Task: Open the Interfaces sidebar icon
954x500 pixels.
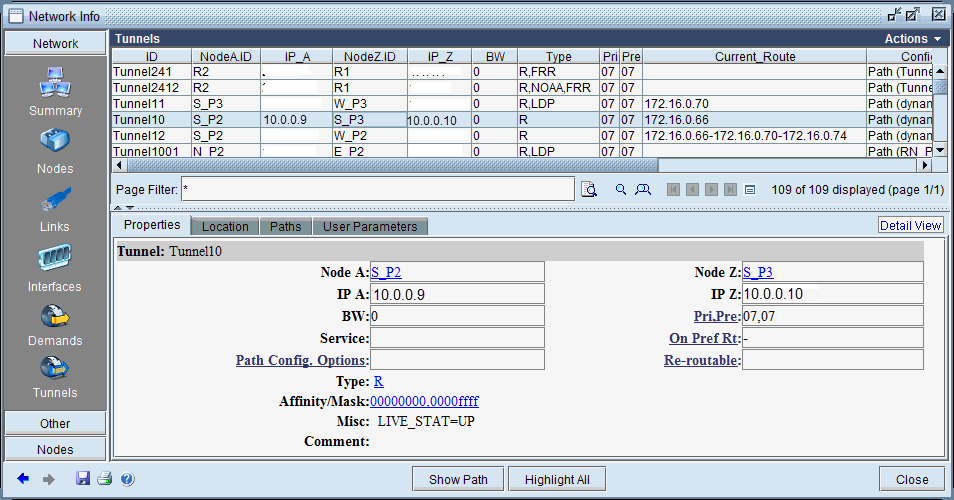Action: pos(55,259)
